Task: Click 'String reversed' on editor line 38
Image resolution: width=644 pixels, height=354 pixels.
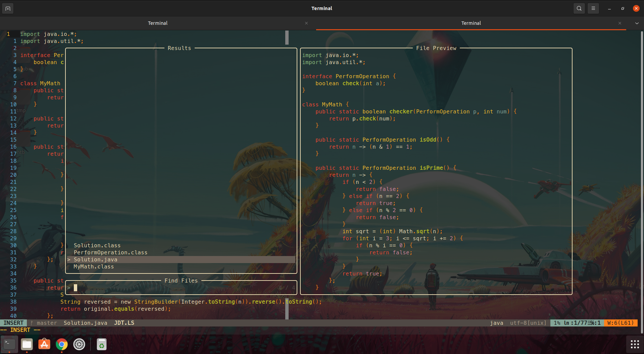Action: (x=85, y=302)
